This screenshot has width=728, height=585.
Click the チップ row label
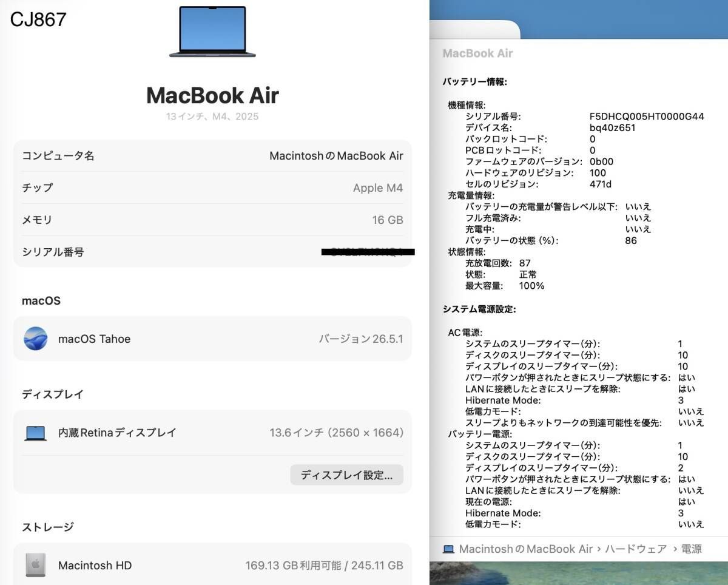tap(38, 188)
